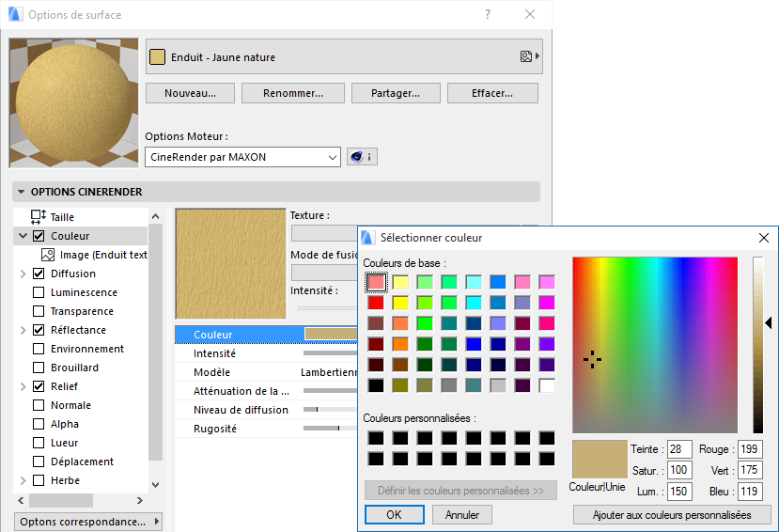Toggle the Relief checkbox
The height and width of the screenshot is (532, 779).
tap(39, 386)
